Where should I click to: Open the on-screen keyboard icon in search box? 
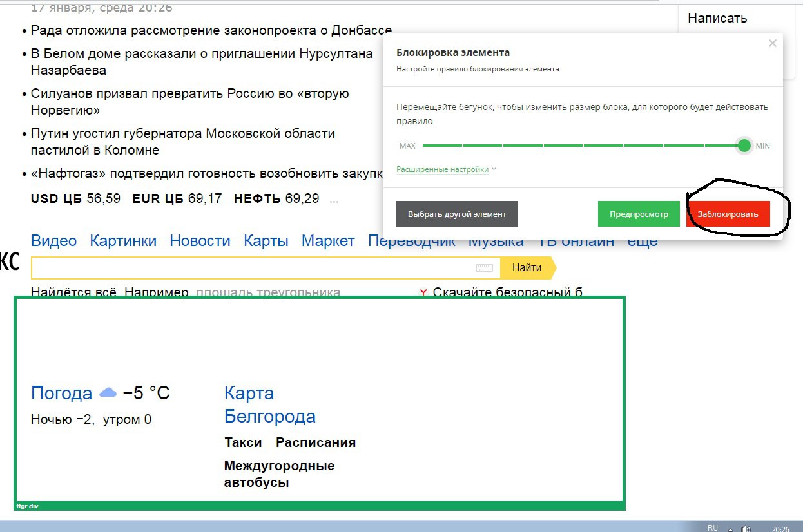tap(484, 268)
